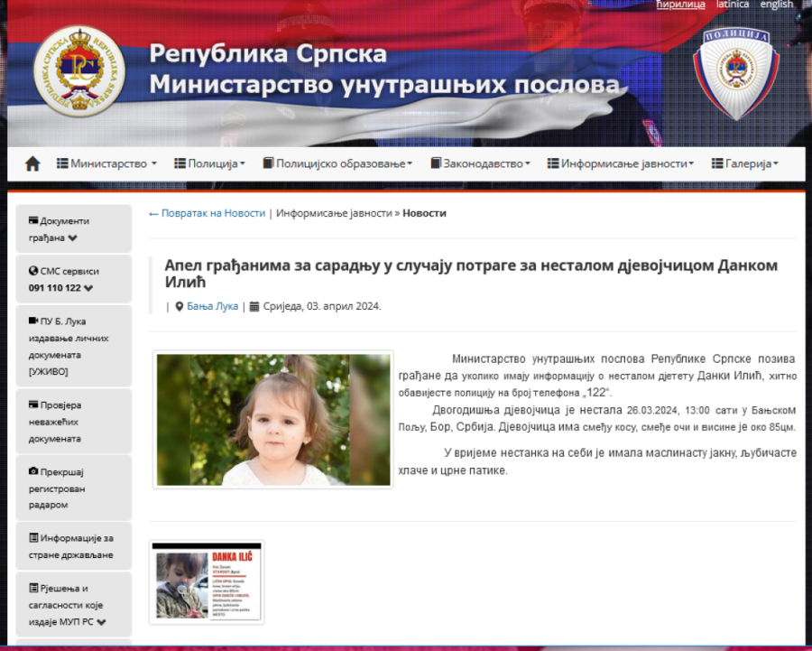Click the home icon in navigation bar
Viewport: 812px width, 651px height.
click(33, 163)
